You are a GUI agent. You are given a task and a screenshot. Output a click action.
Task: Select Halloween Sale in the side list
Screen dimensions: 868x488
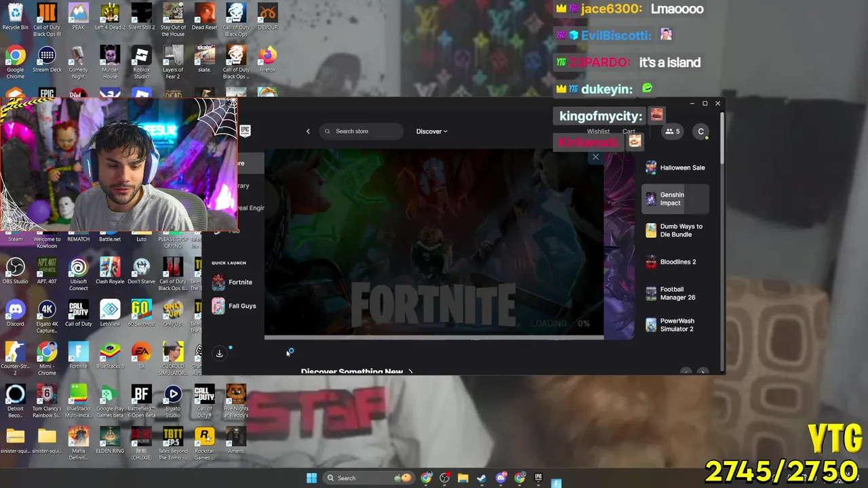point(675,167)
